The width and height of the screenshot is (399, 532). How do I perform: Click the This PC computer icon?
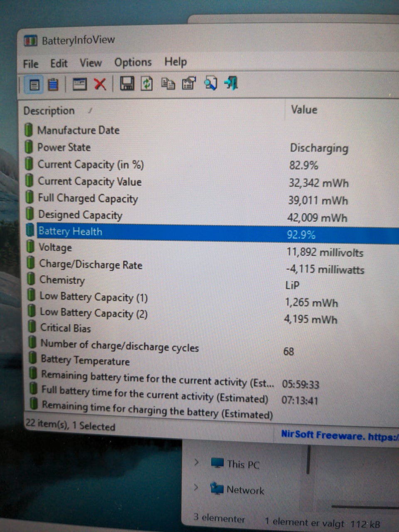[x=217, y=463]
